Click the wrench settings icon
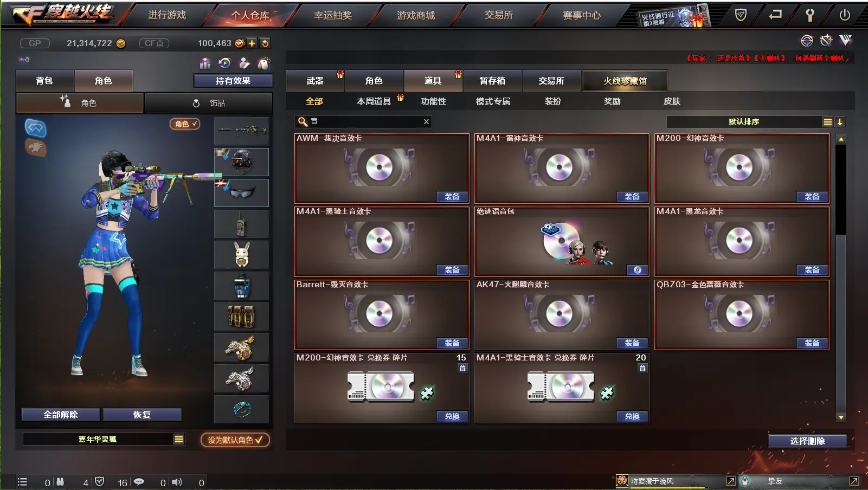The height and width of the screenshot is (490, 868). (x=809, y=15)
